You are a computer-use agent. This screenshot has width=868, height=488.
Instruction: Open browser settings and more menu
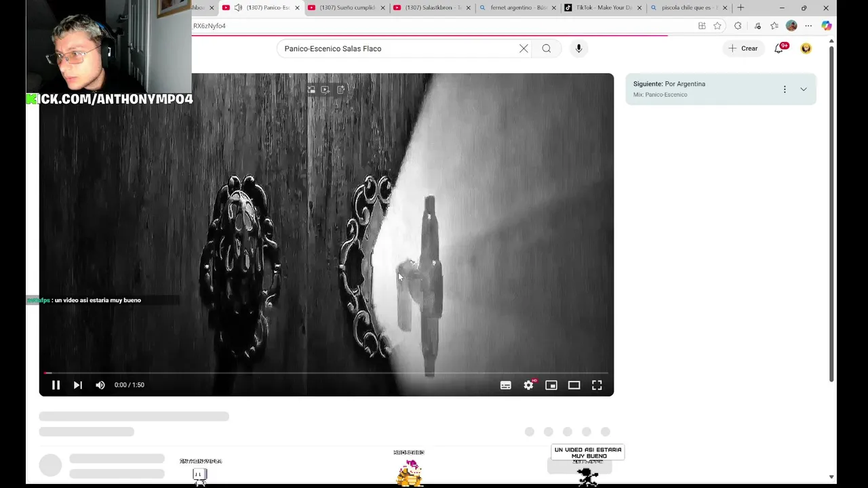point(808,26)
